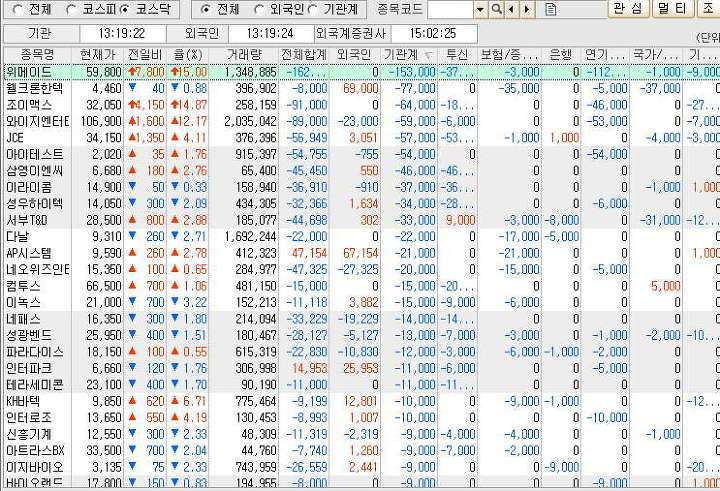Sort by the 종목명 column header
The width and height of the screenshot is (720, 491).
click(37, 55)
